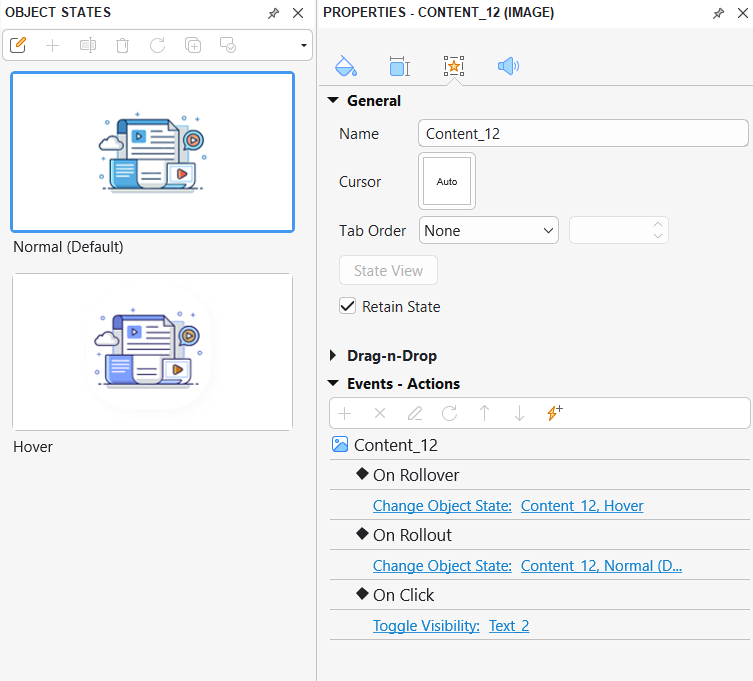Image resolution: width=753 pixels, height=681 pixels.
Task: Collapse the Events - Actions section
Action: [333, 384]
